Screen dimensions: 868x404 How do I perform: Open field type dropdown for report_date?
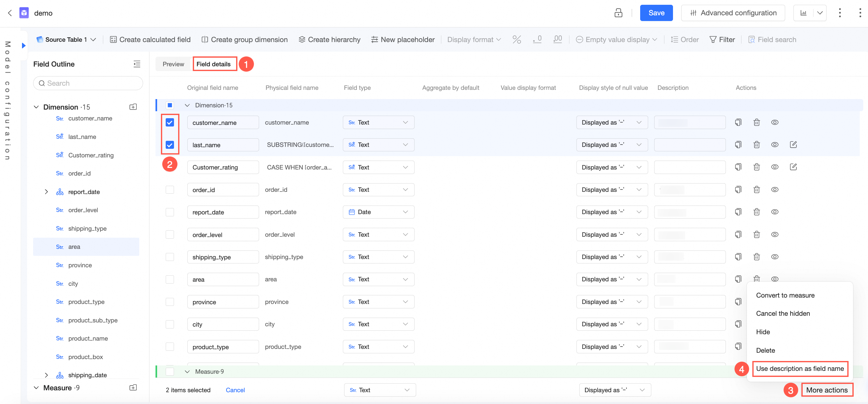379,212
